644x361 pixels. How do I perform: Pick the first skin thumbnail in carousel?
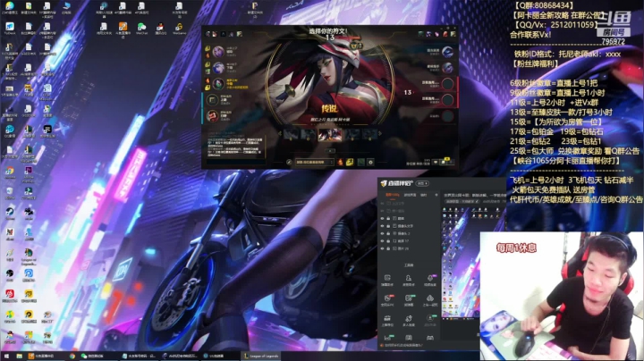292,134
